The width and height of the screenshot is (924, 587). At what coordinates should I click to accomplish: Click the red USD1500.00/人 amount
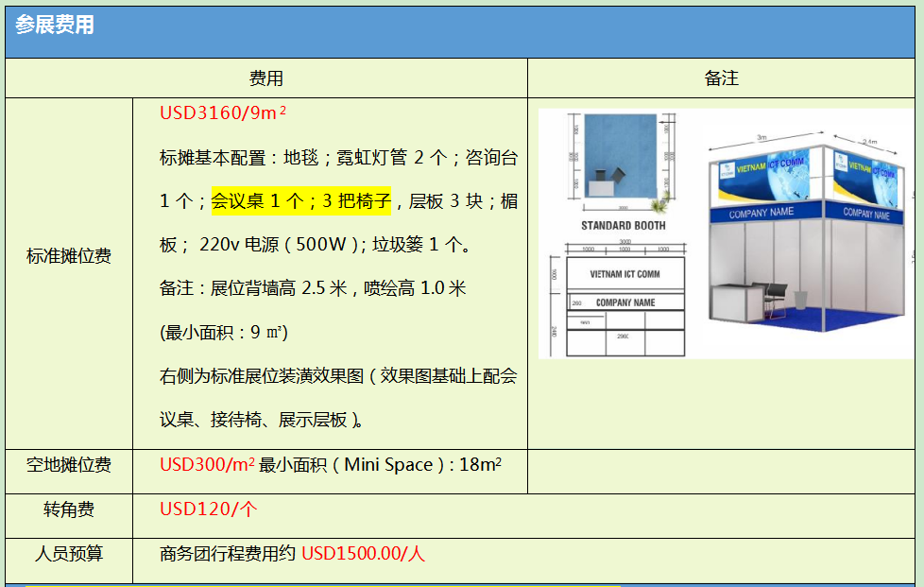coord(363,553)
